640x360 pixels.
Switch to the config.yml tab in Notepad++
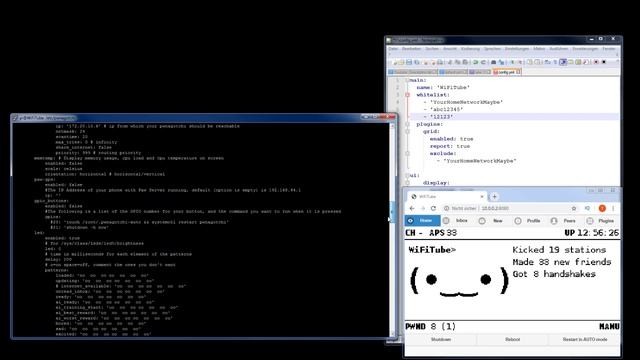point(507,72)
